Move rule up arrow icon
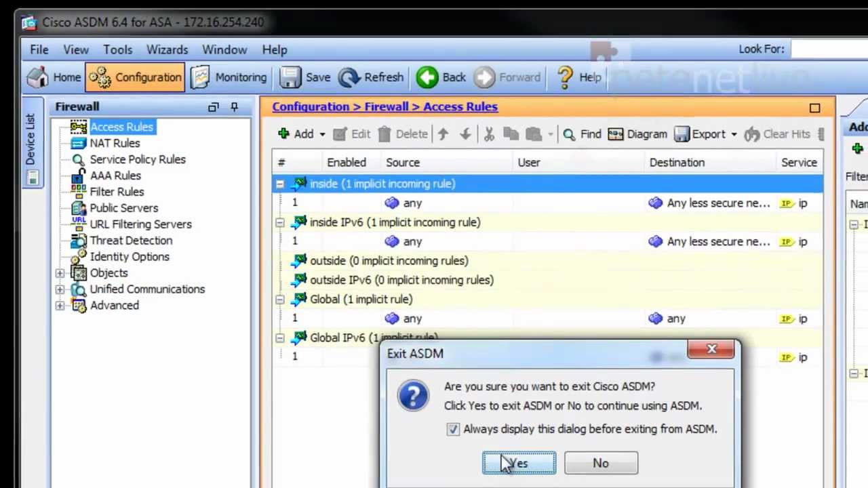This screenshot has width=868, height=488. [x=443, y=134]
